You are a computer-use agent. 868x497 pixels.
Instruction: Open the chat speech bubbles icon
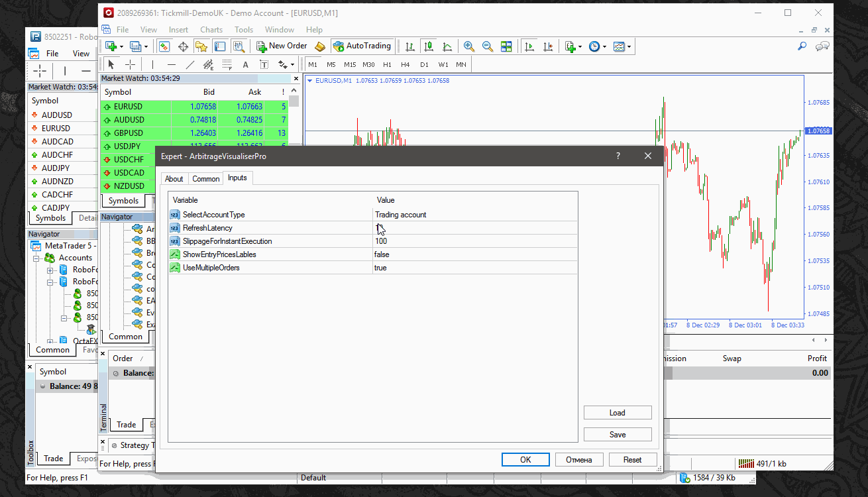[822, 46]
